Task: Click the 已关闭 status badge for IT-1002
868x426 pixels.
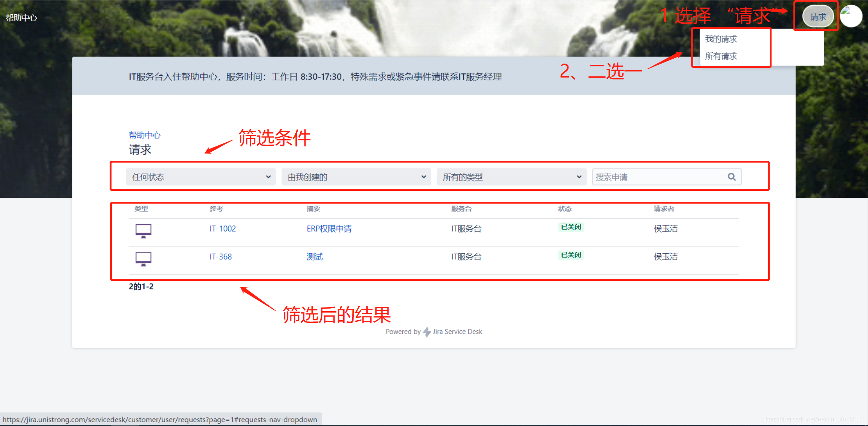Action: point(571,227)
